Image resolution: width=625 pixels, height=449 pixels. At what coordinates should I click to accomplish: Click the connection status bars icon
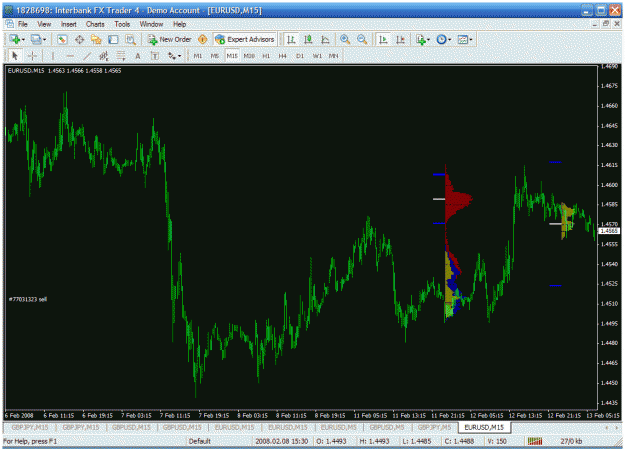535,441
